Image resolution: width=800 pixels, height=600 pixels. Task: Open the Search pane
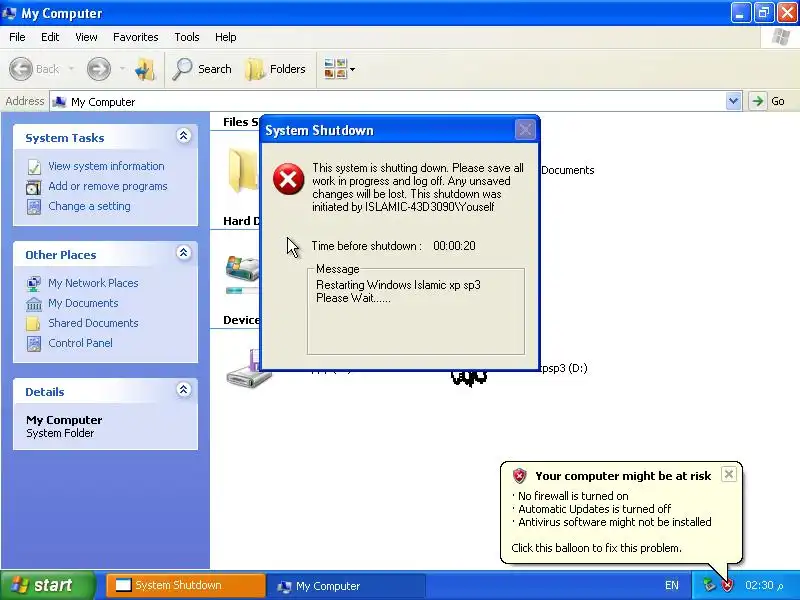click(x=202, y=69)
